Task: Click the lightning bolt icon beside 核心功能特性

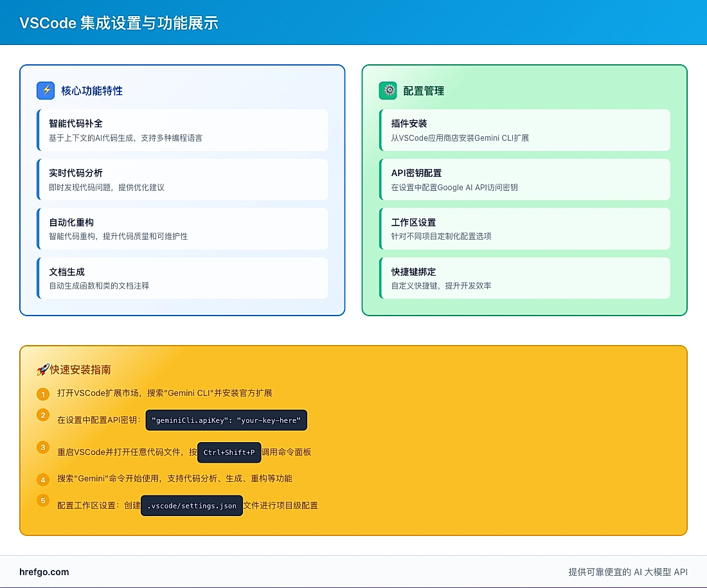Action: pyautogui.click(x=46, y=91)
